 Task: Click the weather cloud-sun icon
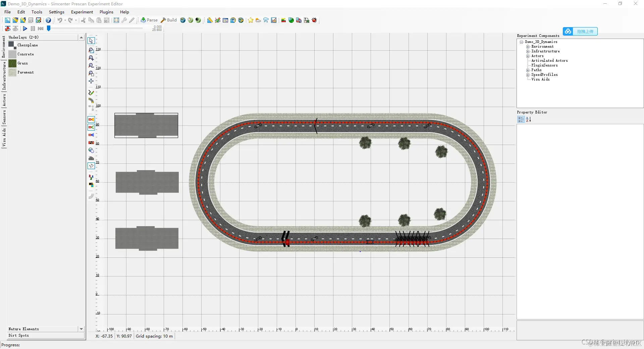(x=258, y=20)
